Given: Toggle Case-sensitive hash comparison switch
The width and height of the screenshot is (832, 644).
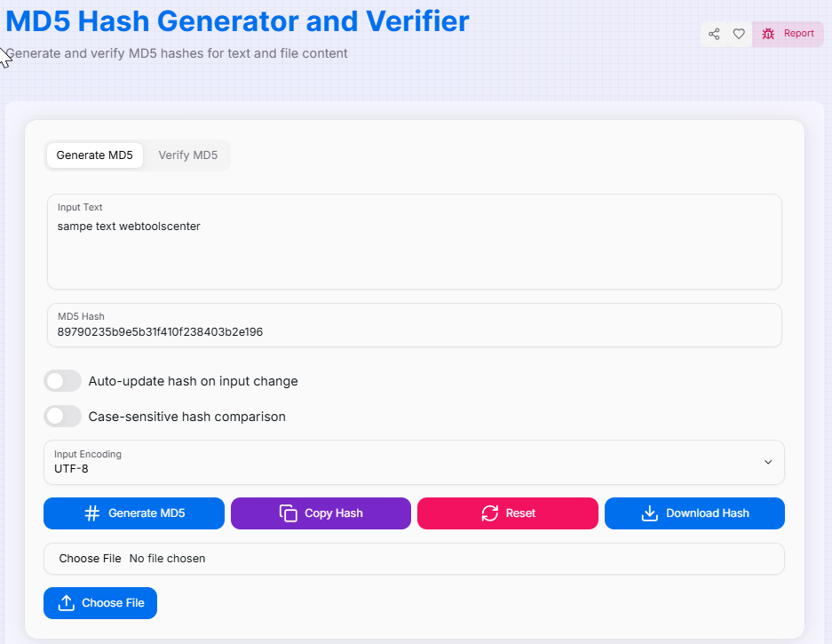Looking at the screenshot, I should 63,416.
